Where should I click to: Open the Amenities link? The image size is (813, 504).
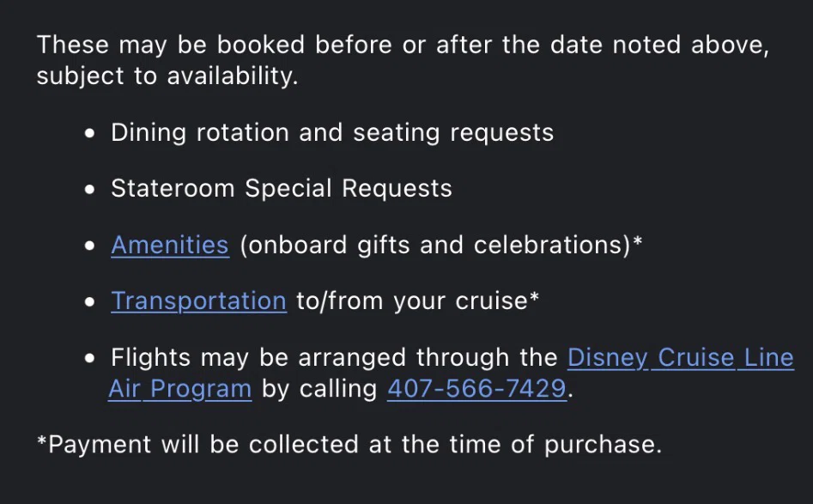coord(169,245)
